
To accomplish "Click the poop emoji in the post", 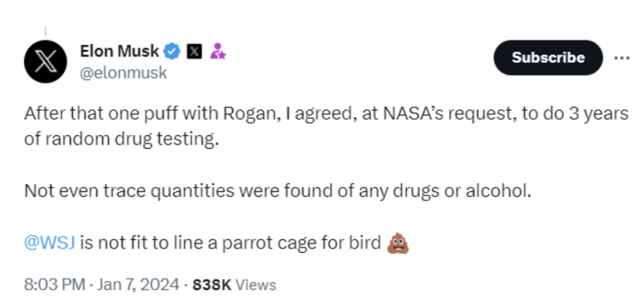I will [x=398, y=244].
